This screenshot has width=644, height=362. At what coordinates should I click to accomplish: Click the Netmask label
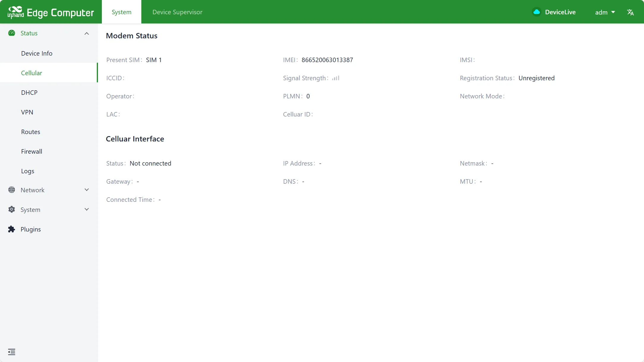473,163
